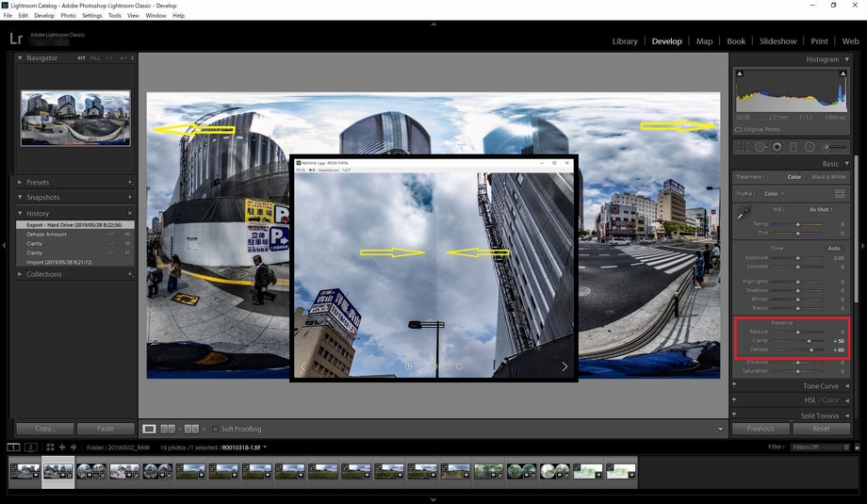
Task: Zoom out icon in RICOH THETA viewer
Action: (x=421, y=366)
